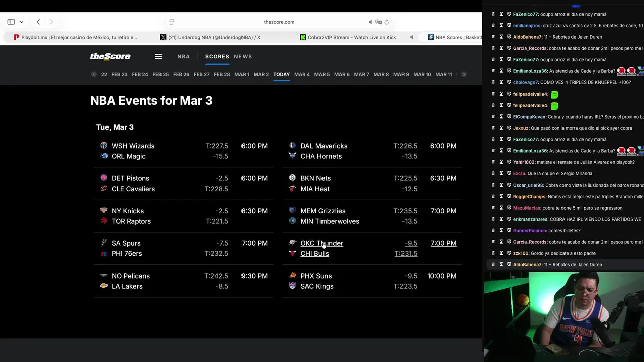Select the SCORES tab
Viewport: 644px width, 362px height.
pyautogui.click(x=217, y=57)
